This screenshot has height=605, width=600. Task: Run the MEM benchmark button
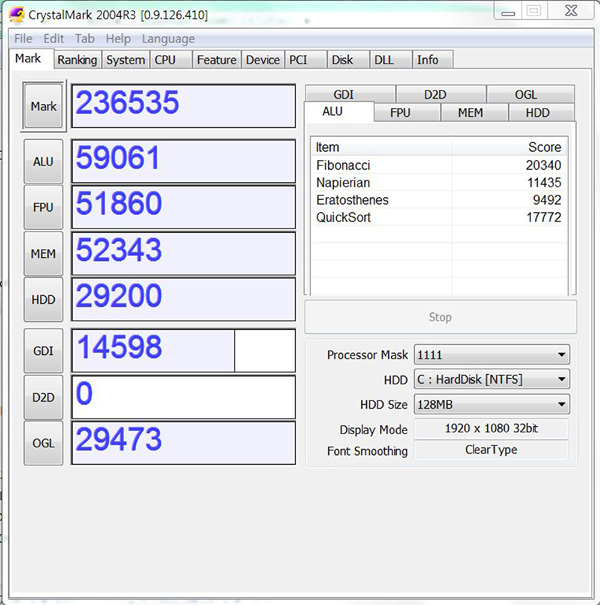pos(43,253)
